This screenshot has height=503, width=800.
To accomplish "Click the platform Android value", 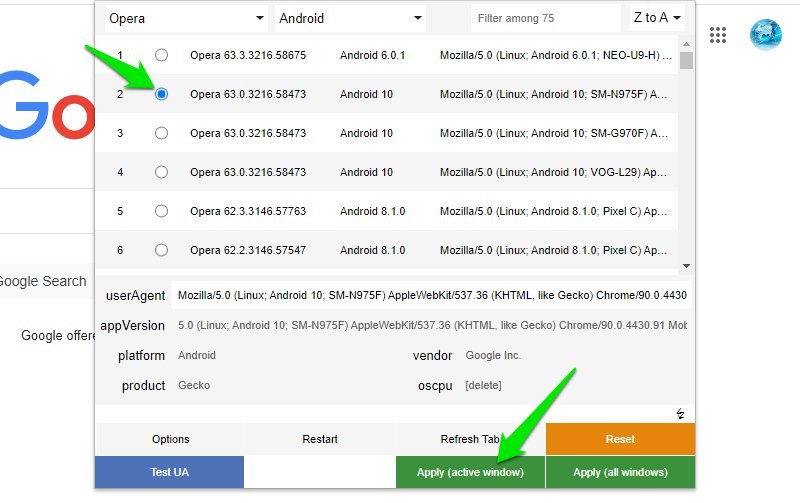I will pos(197,356).
